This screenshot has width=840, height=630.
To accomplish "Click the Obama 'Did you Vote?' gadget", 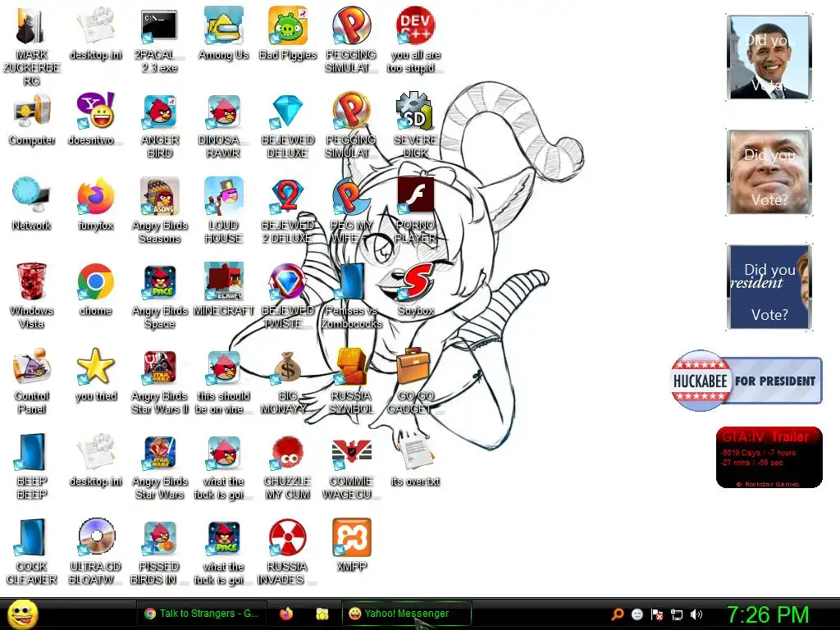I will click(x=769, y=57).
